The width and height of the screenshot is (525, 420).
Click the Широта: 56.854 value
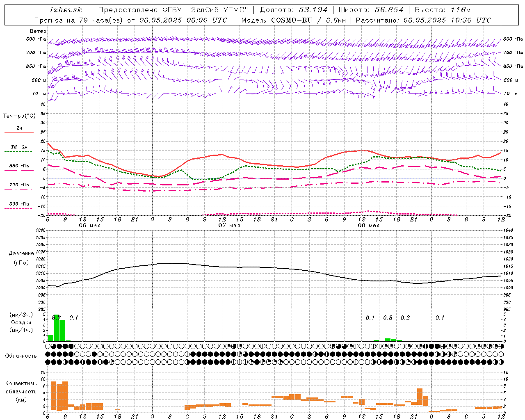[371, 10]
